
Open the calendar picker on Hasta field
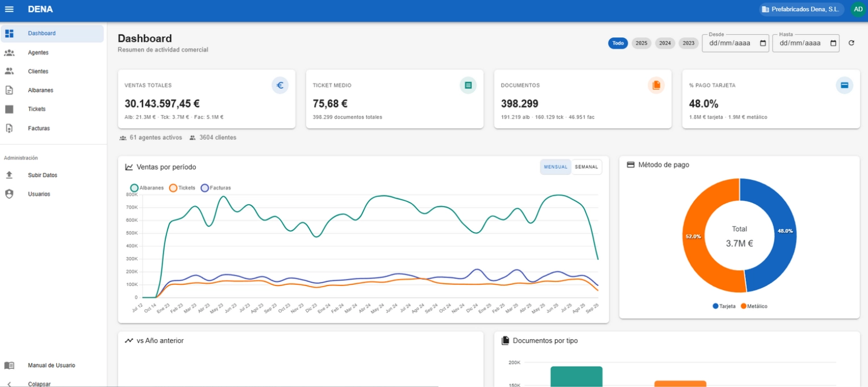(833, 43)
